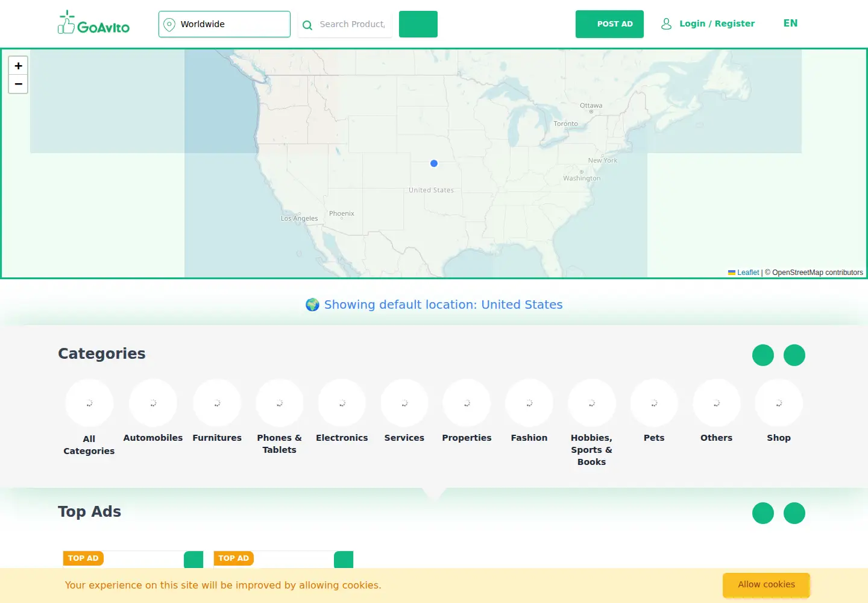Viewport: 868px width, 603px height.
Task: Open the Login / Register link
Action: [x=717, y=24]
